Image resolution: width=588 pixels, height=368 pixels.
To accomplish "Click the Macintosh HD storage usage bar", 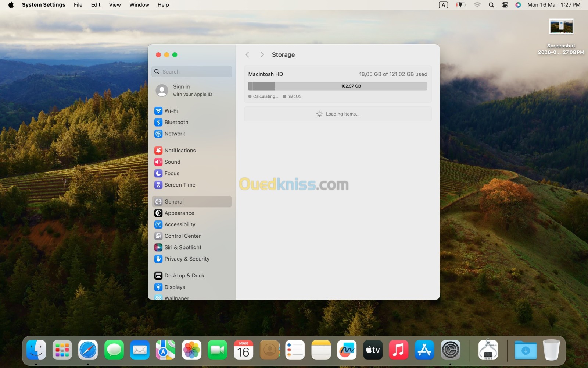I will coord(338,86).
